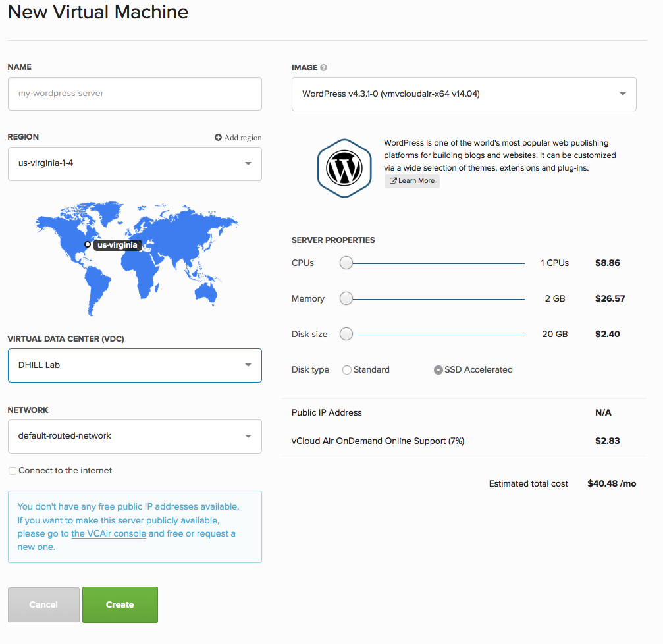Open the Network dropdown default-routed-network
Viewport: 663px width, 644px height.
tap(135, 437)
